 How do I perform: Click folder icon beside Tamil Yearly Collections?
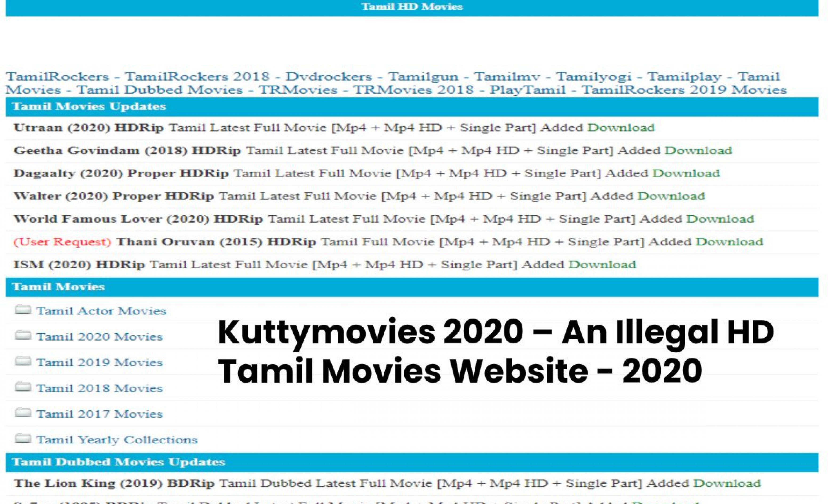click(x=23, y=438)
